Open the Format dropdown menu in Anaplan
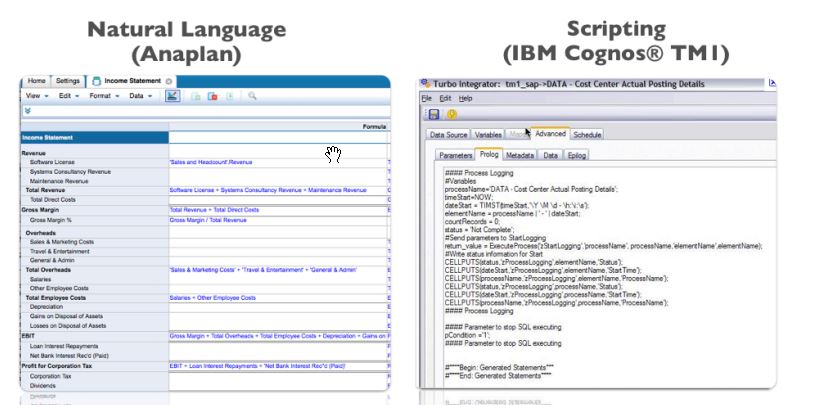The image size is (818, 405). (x=104, y=96)
